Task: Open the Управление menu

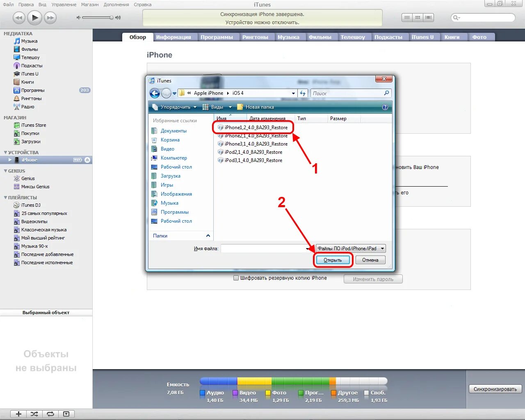Action: coord(64,5)
